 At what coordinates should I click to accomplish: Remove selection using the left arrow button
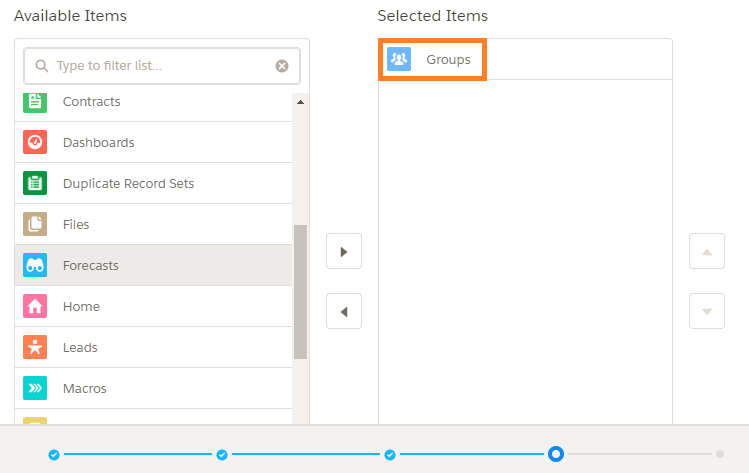click(344, 312)
